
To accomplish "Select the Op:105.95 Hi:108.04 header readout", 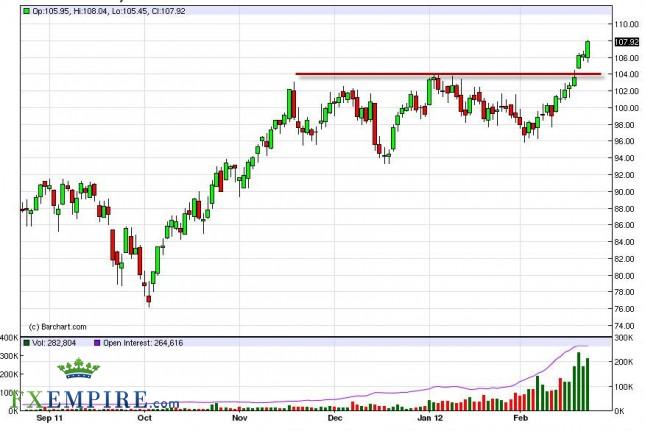I will click(x=109, y=11).
